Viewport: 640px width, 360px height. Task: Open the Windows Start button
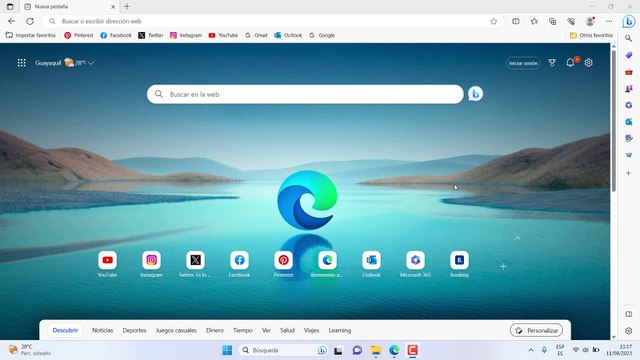(227, 350)
